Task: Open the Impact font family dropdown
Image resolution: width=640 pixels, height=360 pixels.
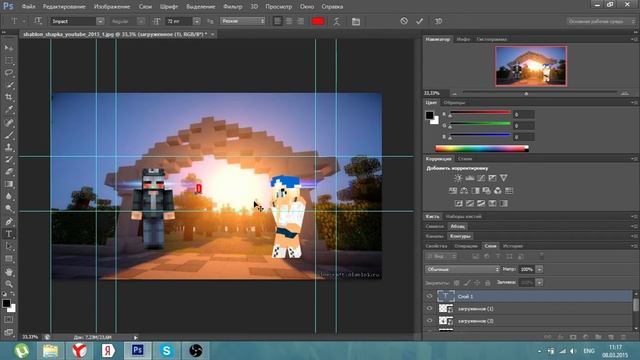Action: (100, 21)
